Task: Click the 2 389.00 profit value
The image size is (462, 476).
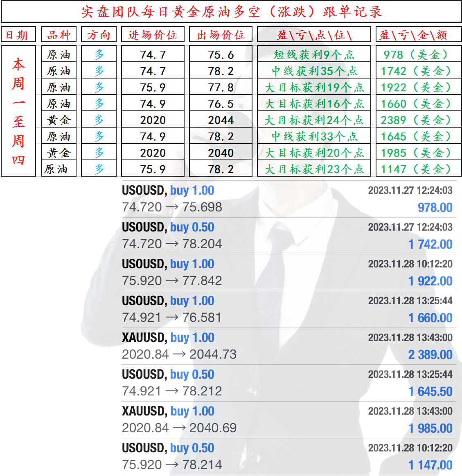Action: (430, 355)
